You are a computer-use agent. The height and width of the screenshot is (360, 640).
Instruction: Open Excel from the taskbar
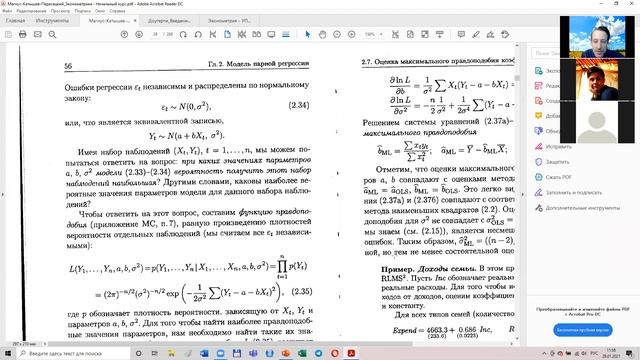[x=302, y=353]
